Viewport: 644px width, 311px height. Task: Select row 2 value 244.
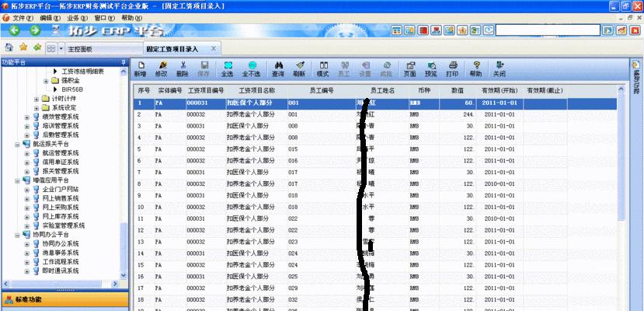click(x=468, y=114)
